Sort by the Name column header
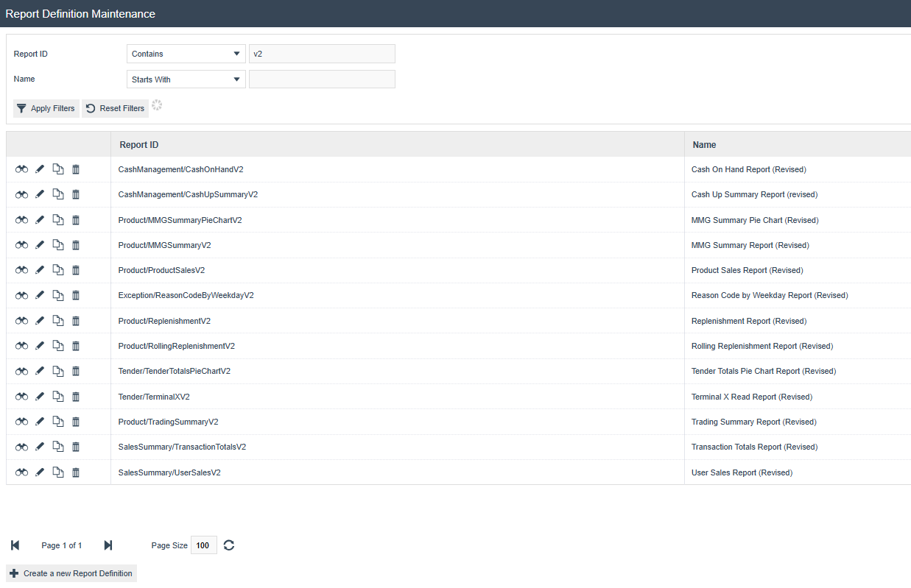Screen dimensions: 911x588 click(705, 145)
